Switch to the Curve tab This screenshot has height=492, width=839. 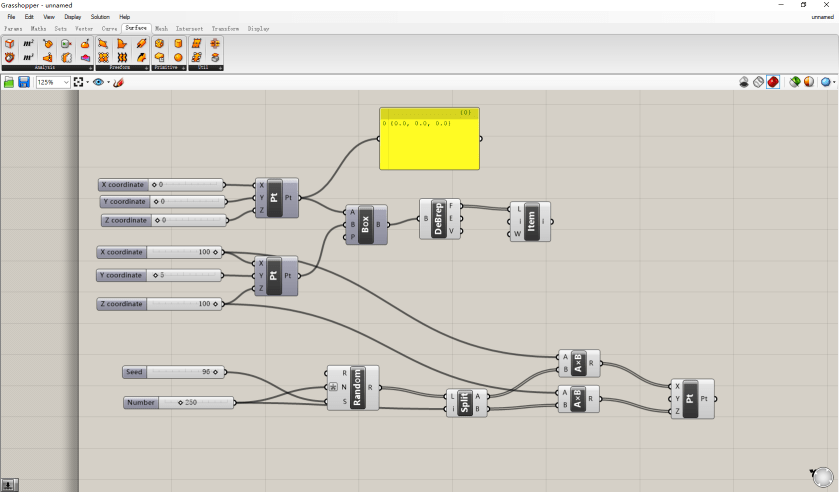pyautogui.click(x=110, y=29)
